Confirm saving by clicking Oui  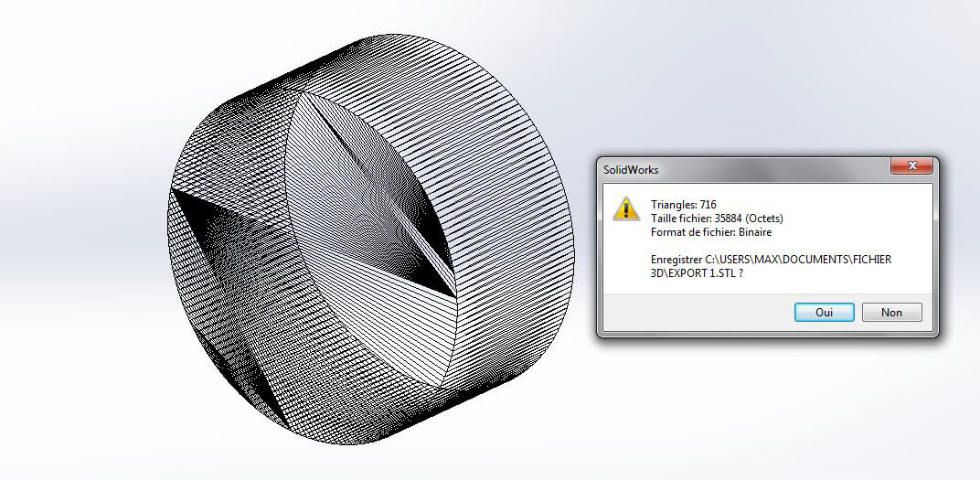[x=824, y=313]
